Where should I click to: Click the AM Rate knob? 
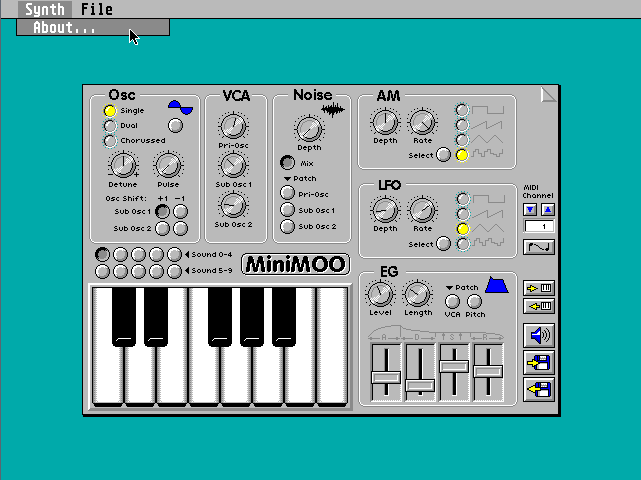(422, 122)
